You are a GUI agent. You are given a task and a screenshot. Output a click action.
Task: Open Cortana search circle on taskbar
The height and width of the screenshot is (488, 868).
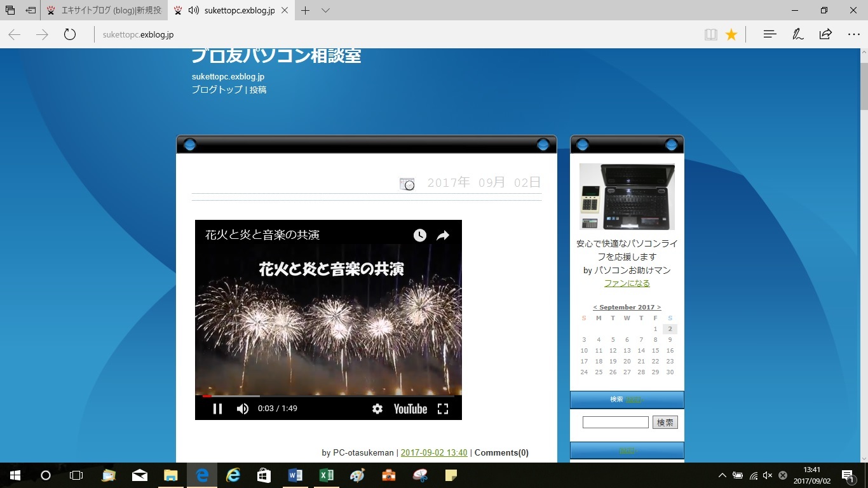coord(45,475)
